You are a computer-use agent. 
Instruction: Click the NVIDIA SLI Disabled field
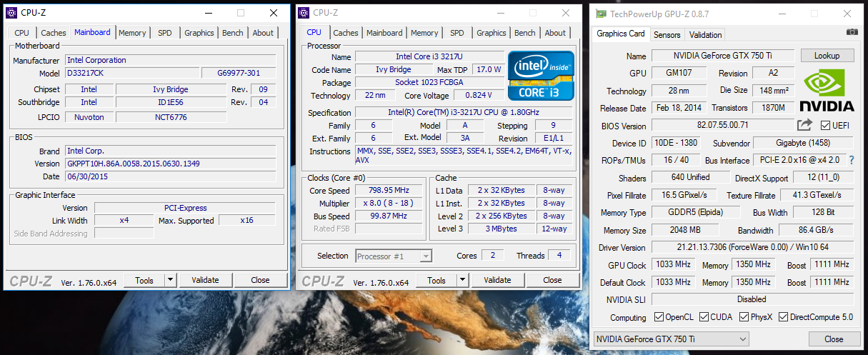pos(752,299)
